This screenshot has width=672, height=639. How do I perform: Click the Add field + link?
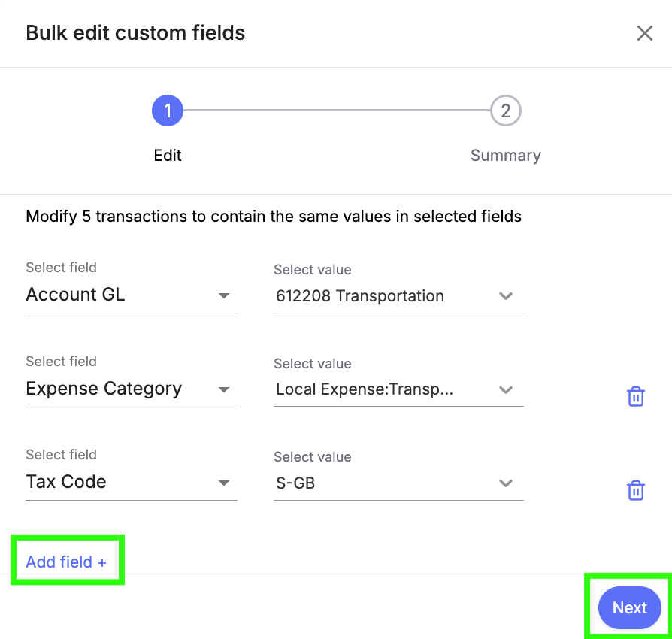tap(66, 562)
